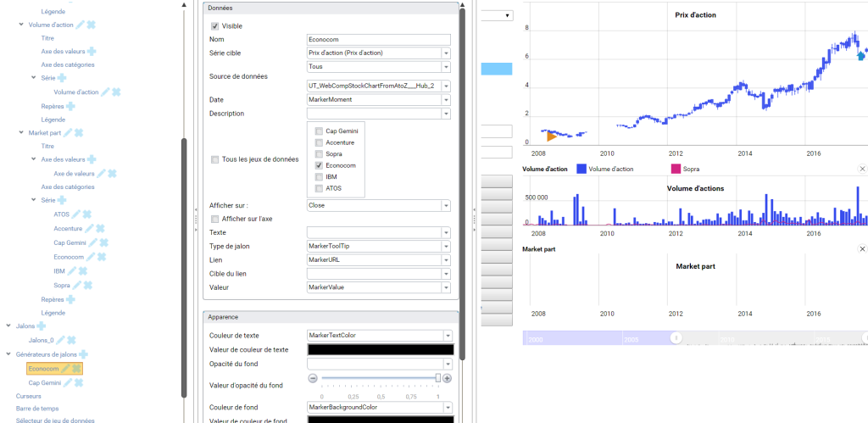Click the Légende item under Market part
868x423 pixels.
click(53, 313)
